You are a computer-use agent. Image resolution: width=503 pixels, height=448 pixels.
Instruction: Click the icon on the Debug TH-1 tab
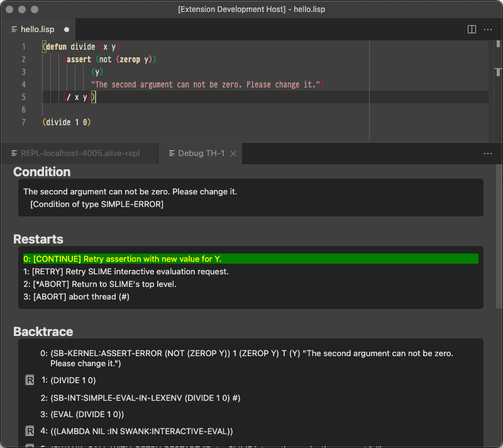click(x=171, y=153)
